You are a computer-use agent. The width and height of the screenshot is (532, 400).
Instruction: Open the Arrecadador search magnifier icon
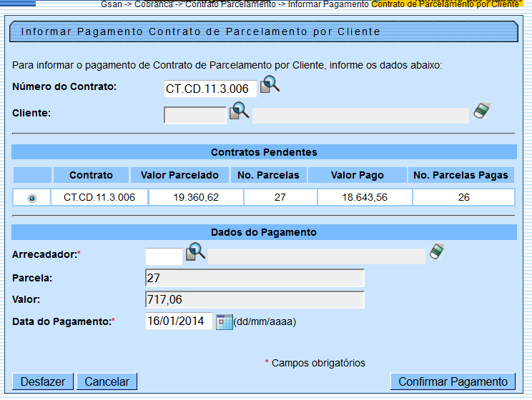click(195, 251)
